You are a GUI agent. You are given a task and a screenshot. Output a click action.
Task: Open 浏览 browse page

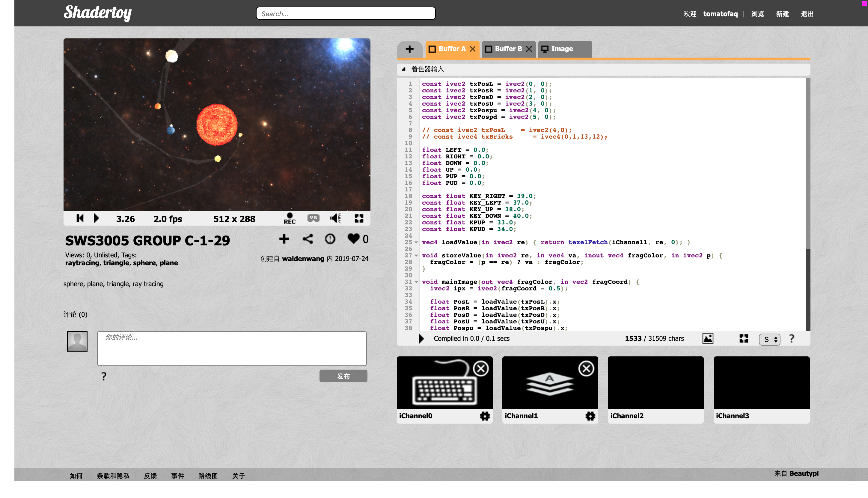click(758, 14)
